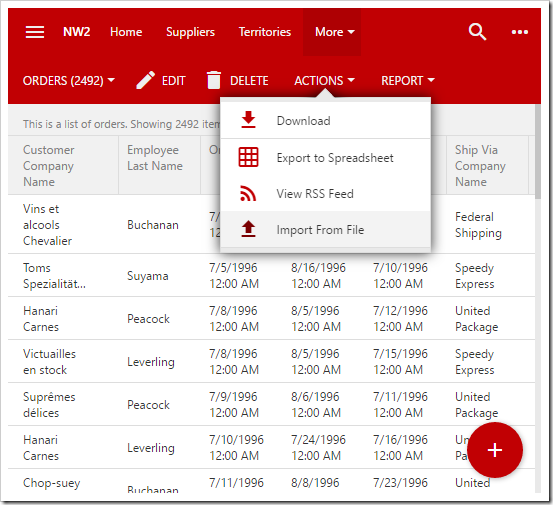Open the Territories page
This screenshot has width=553, height=505.
coord(265,32)
